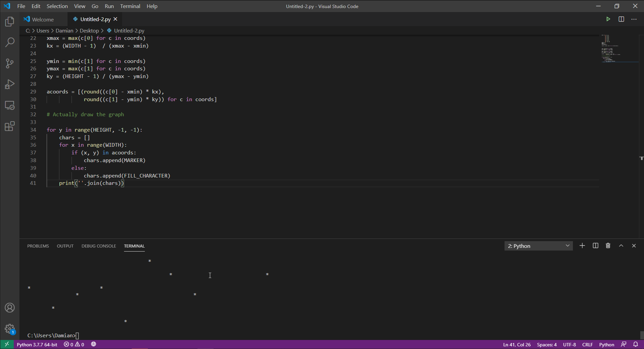Screen dimensions: 644x349
Task: Open the Run and Debug view
Action: (x=10, y=84)
